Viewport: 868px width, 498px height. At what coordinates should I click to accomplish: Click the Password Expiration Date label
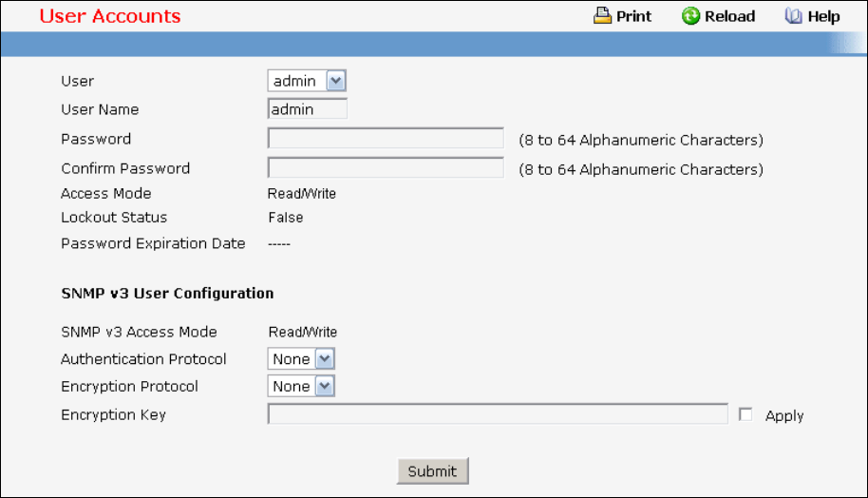pos(153,243)
